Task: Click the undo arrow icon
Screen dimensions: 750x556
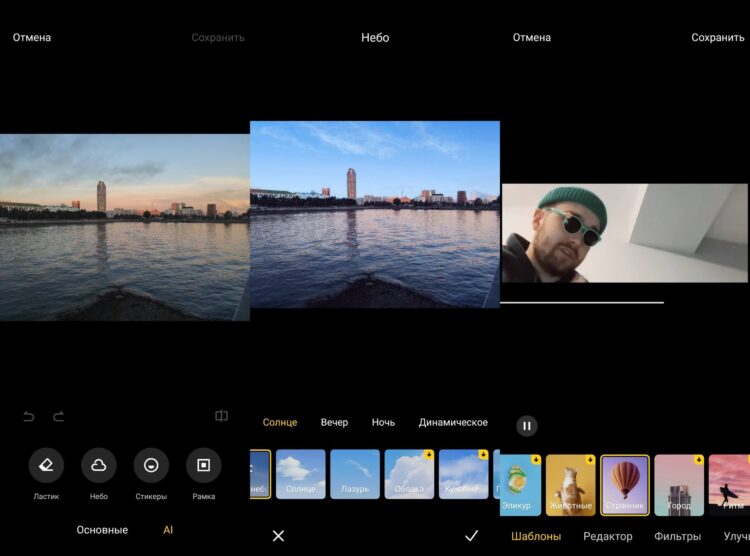Action: pos(29,416)
